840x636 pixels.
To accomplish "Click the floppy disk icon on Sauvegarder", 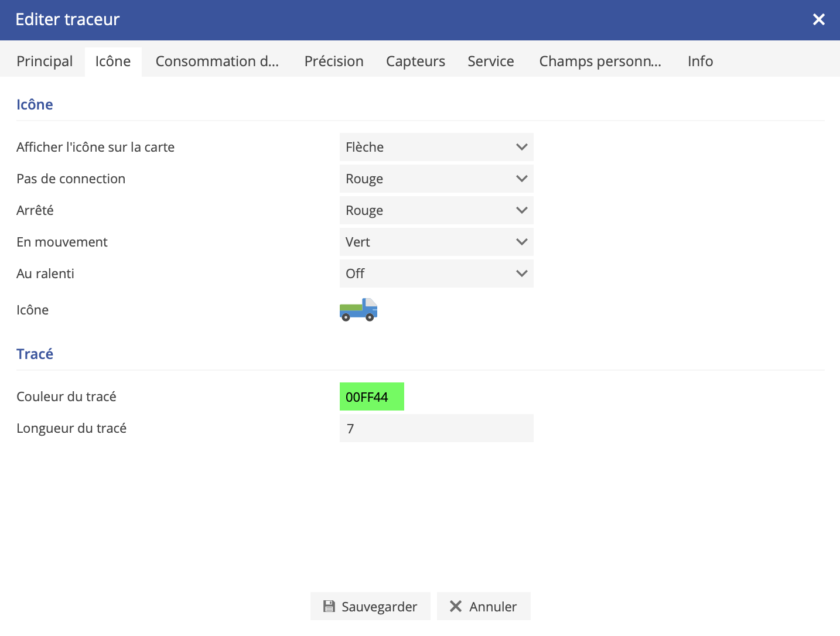I will coord(329,606).
